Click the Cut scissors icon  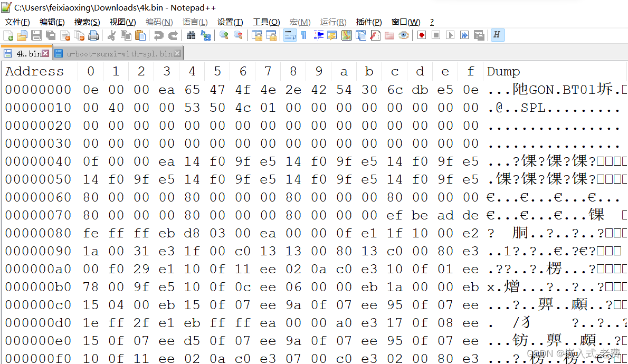(x=112, y=36)
